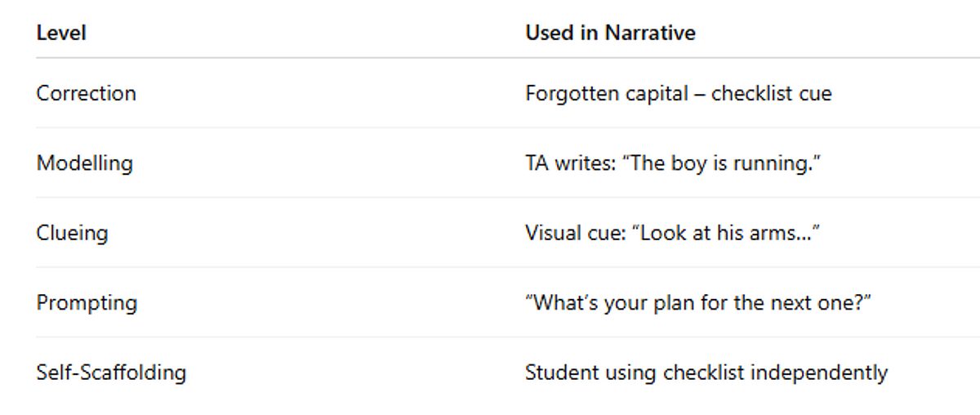Screen dimensions: 980x415
Task: Select the Correction level cell
Action: (x=86, y=93)
